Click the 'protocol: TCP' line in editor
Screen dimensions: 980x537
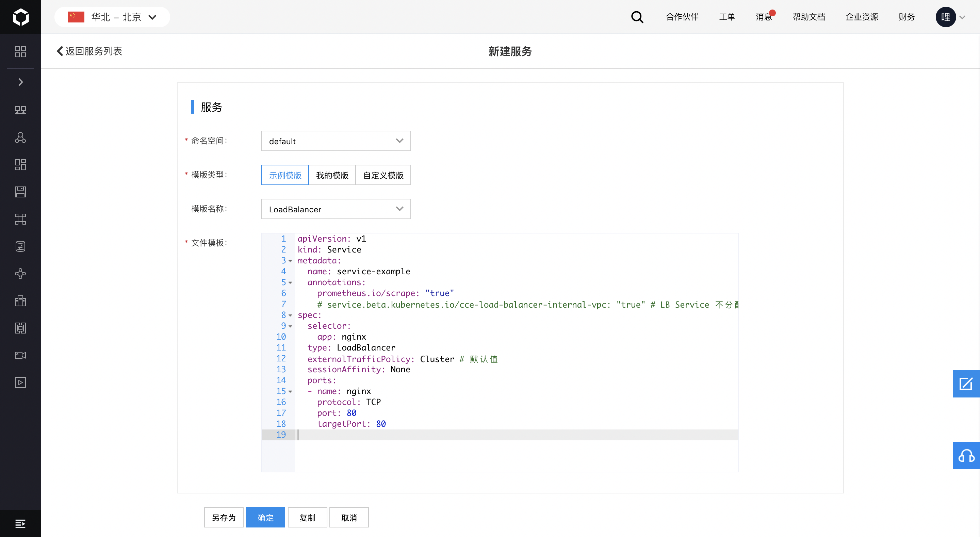click(x=349, y=402)
